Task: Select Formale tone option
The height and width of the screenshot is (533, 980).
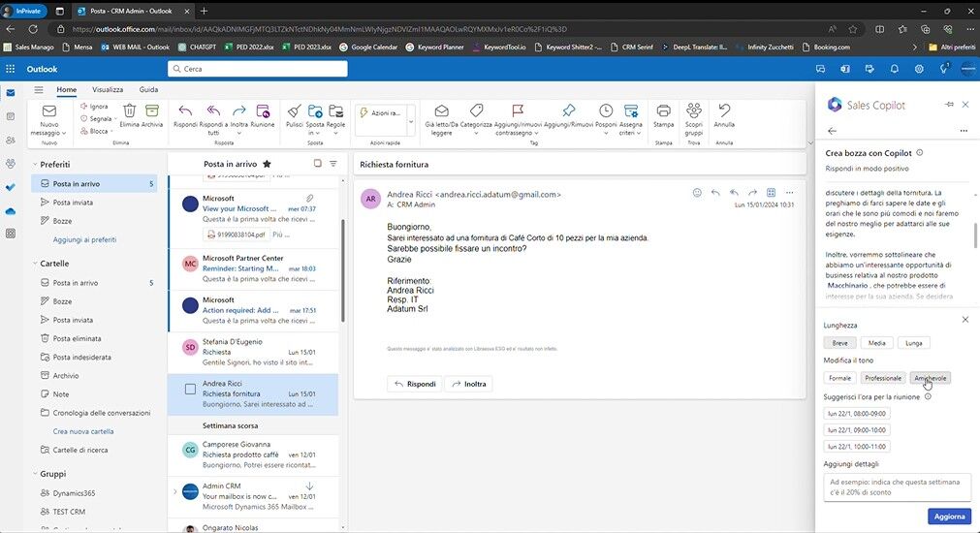Action: pyautogui.click(x=839, y=378)
